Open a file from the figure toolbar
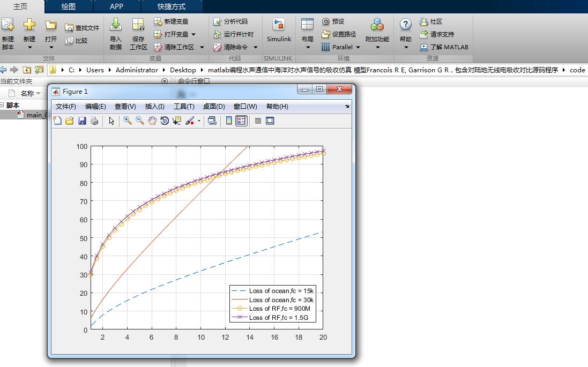The width and height of the screenshot is (588, 367). (x=70, y=121)
